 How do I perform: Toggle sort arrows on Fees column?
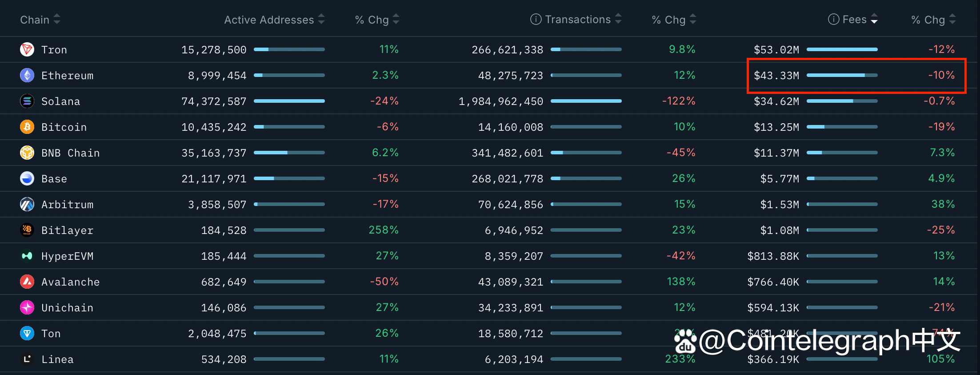click(874, 20)
